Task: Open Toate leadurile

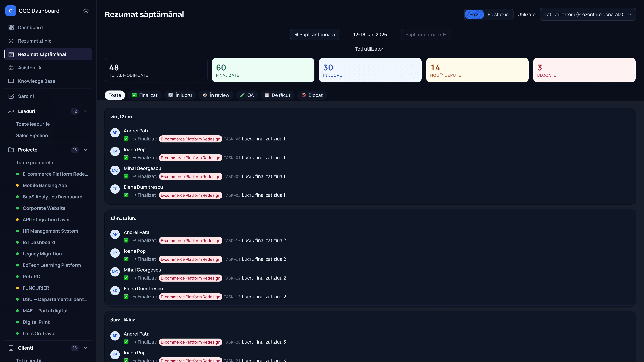Action: 33,124
